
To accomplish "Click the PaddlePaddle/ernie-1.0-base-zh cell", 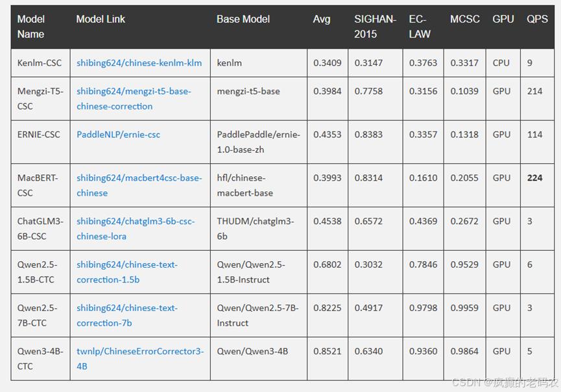I will [258, 142].
